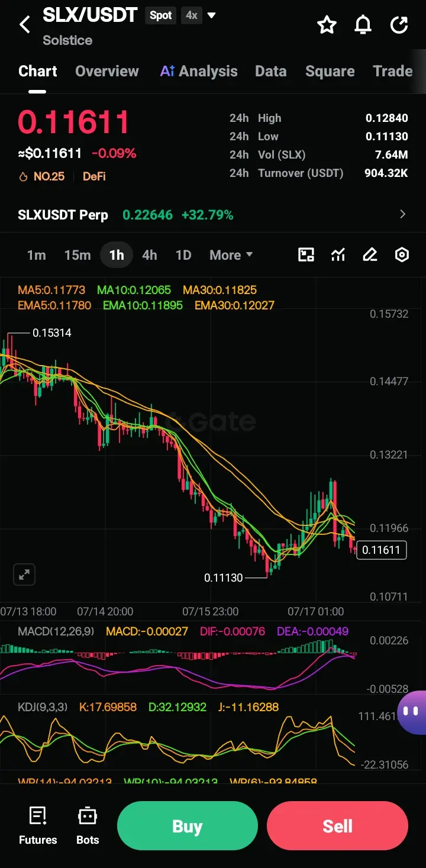
Task: Tap the NO.25 hot ranking tag
Action: tap(42, 176)
